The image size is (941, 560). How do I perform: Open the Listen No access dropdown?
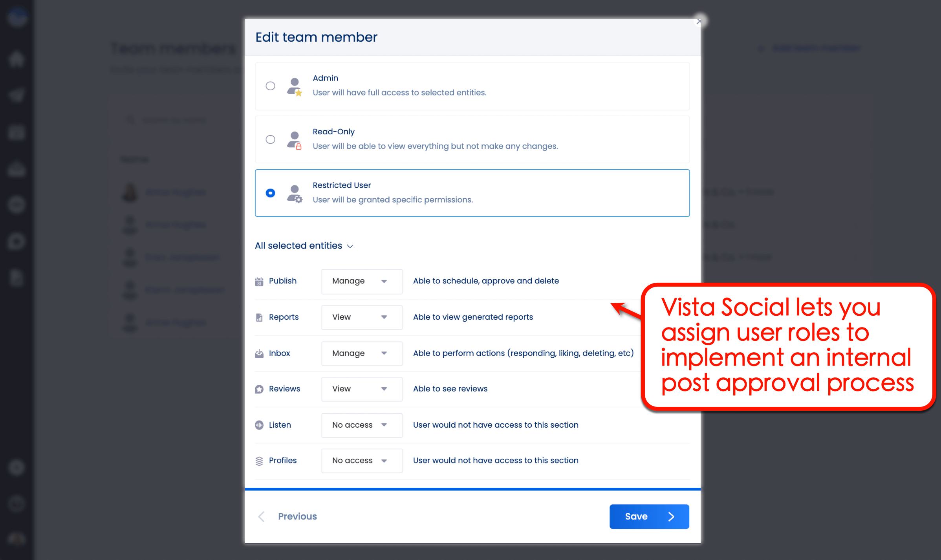[361, 425]
